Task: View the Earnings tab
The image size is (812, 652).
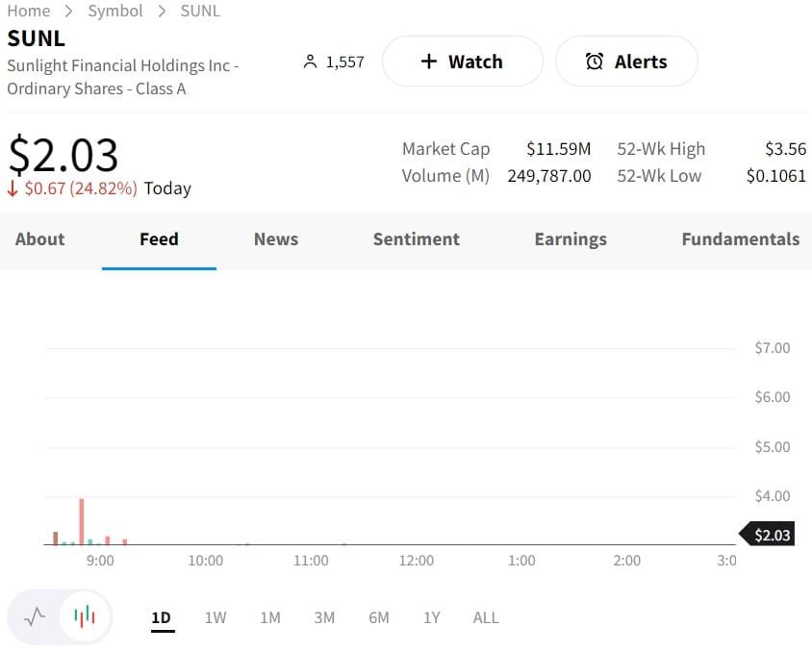Action: point(570,239)
